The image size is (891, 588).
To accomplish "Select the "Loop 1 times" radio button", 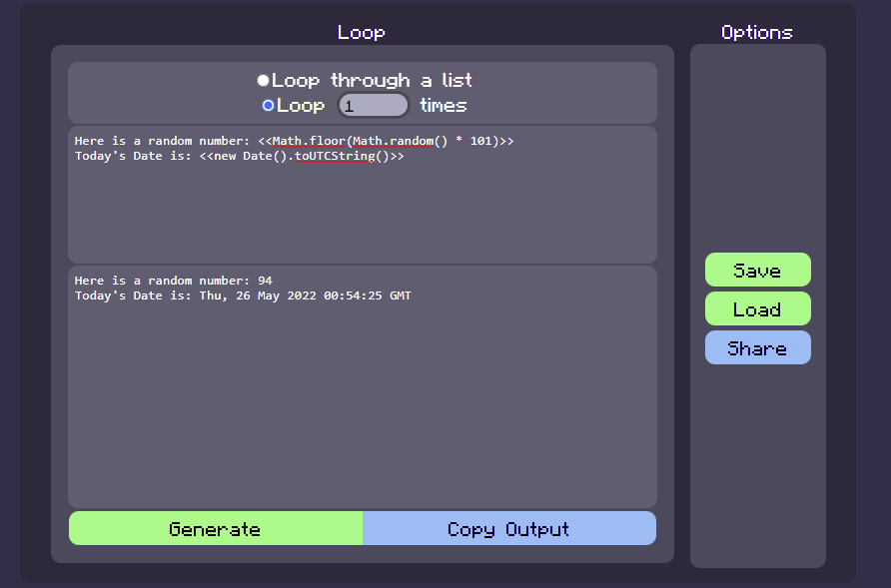I will 268,105.
